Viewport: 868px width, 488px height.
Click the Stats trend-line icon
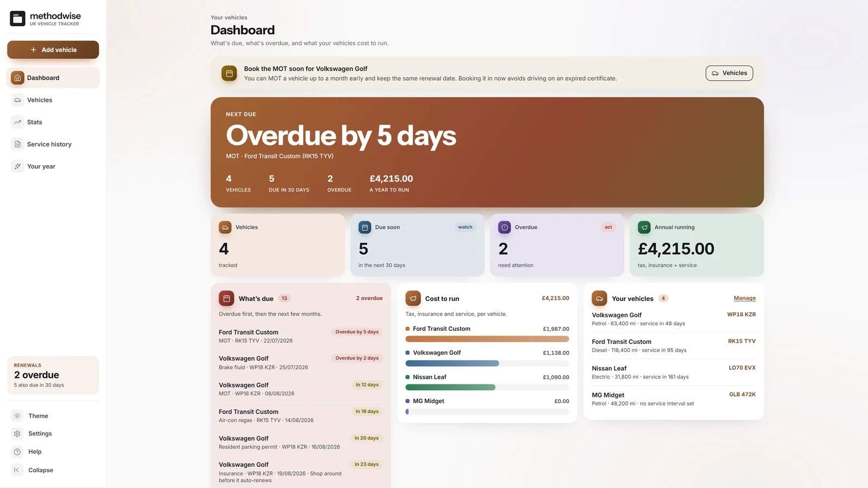click(x=17, y=122)
